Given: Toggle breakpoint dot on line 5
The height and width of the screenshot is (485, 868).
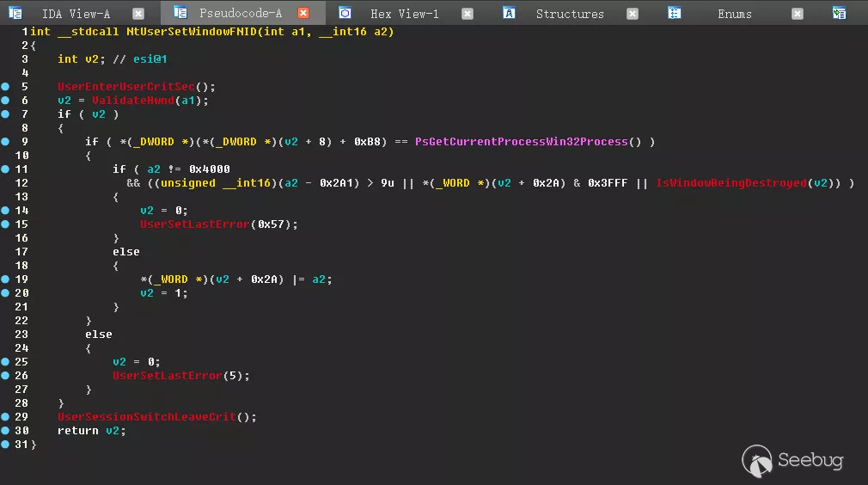Looking at the screenshot, I should coord(5,86).
